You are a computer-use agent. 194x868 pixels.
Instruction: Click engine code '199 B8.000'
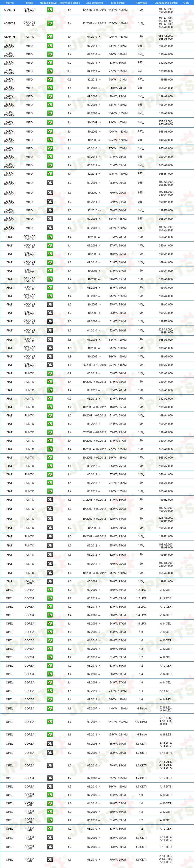[166, 210]
